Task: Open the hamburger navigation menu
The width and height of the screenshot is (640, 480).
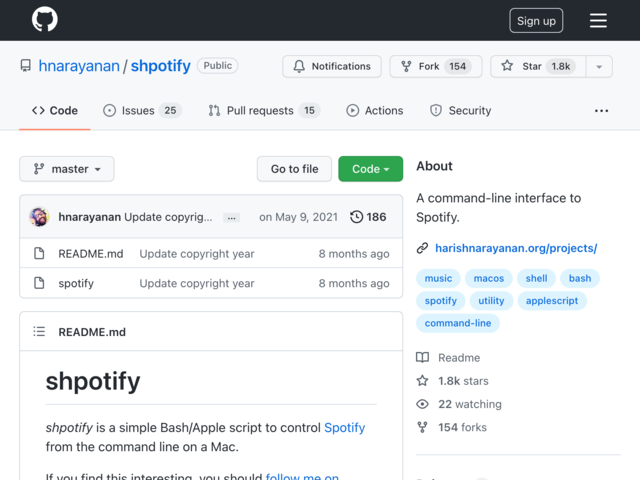Action: coord(598,20)
